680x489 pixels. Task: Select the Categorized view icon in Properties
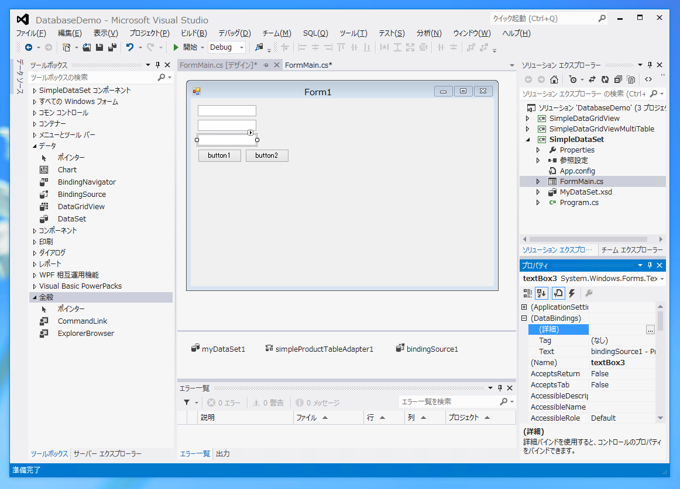pos(527,293)
